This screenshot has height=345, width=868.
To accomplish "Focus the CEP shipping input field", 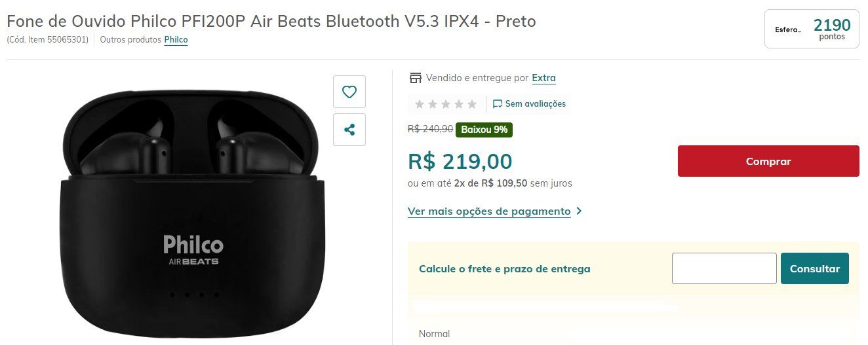I will [724, 268].
